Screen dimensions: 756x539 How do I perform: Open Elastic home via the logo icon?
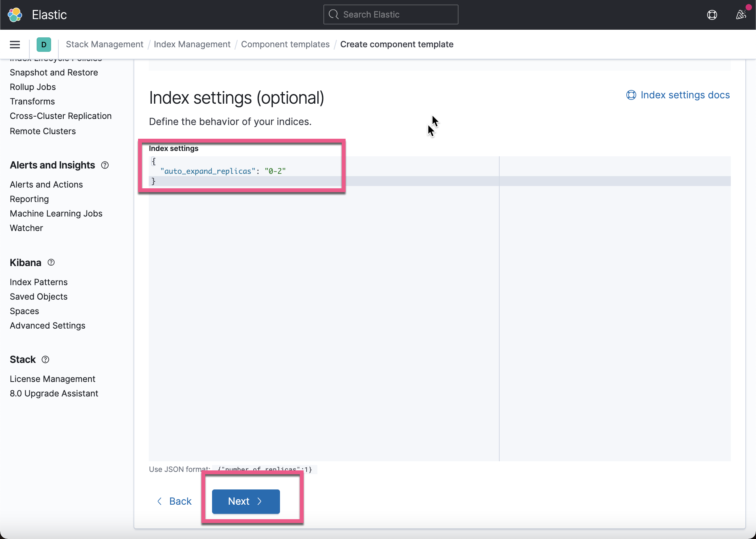(x=14, y=14)
